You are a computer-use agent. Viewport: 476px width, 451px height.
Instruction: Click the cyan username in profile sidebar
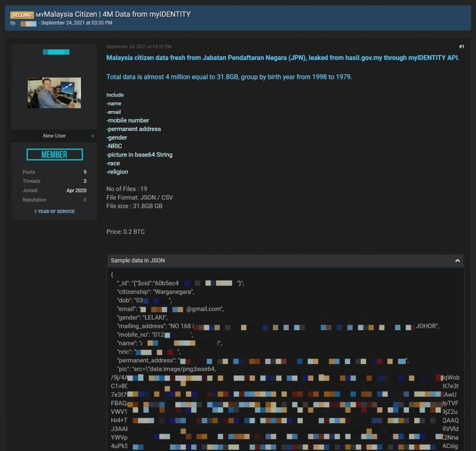pyautogui.click(x=56, y=52)
